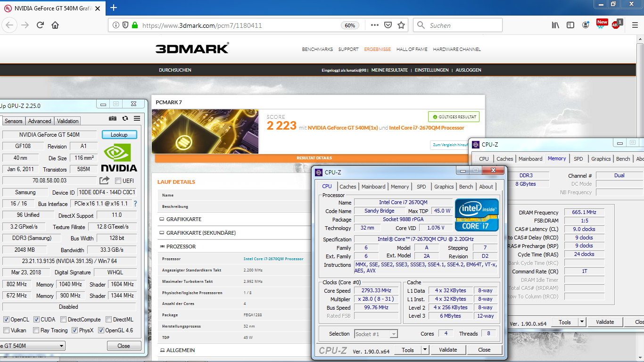Open Firefox hamburger menu
Screen dimensions: 644x362
click(635, 25)
